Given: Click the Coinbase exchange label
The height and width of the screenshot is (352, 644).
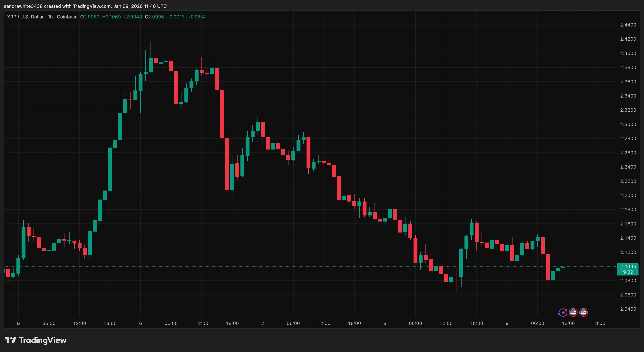Looking at the screenshot, I should point(67,17).
